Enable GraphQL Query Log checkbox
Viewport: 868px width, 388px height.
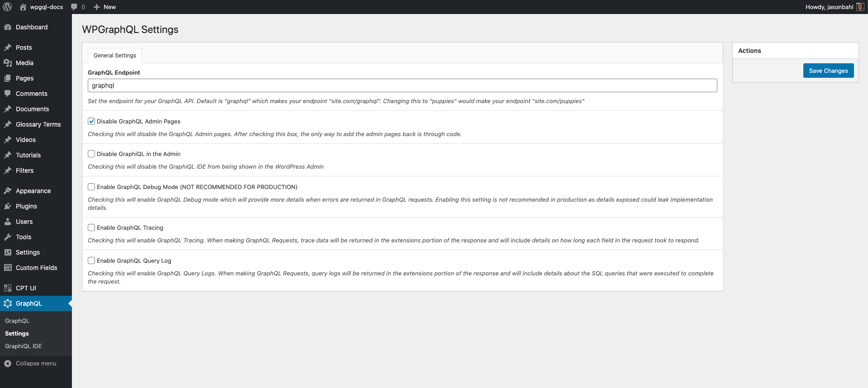pyautogui.click(x=91, y=260)
